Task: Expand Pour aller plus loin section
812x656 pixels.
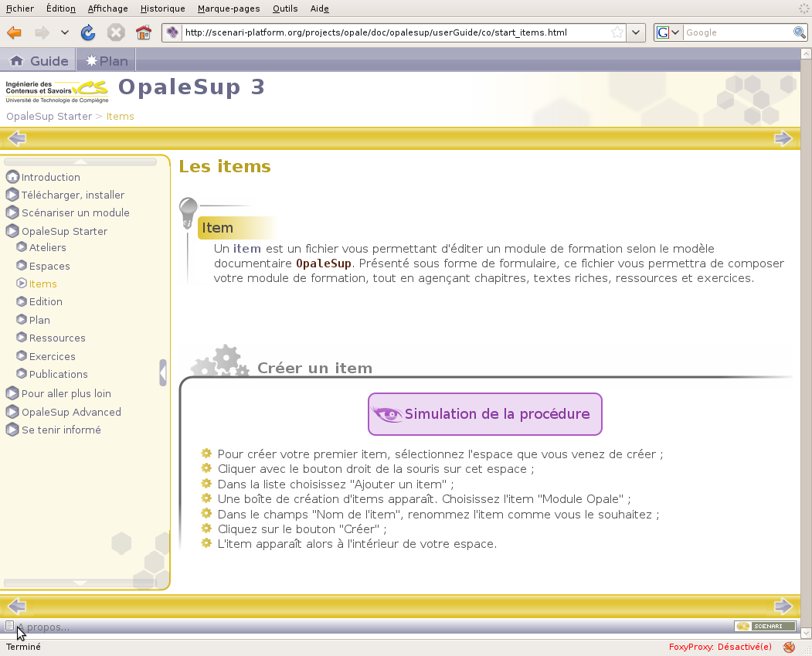Action: pyautogui.click(x=66, y=393)
